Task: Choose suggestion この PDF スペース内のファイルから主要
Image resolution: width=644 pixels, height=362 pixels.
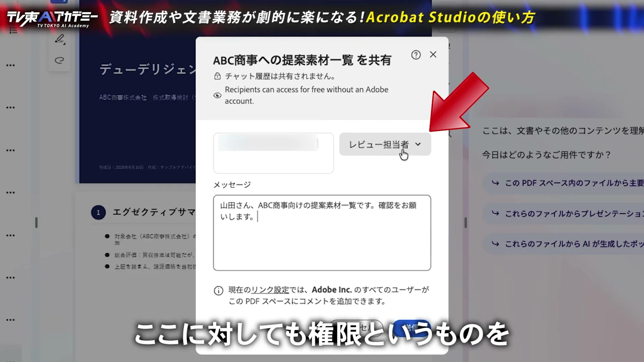Action: (x=563, y=183)
